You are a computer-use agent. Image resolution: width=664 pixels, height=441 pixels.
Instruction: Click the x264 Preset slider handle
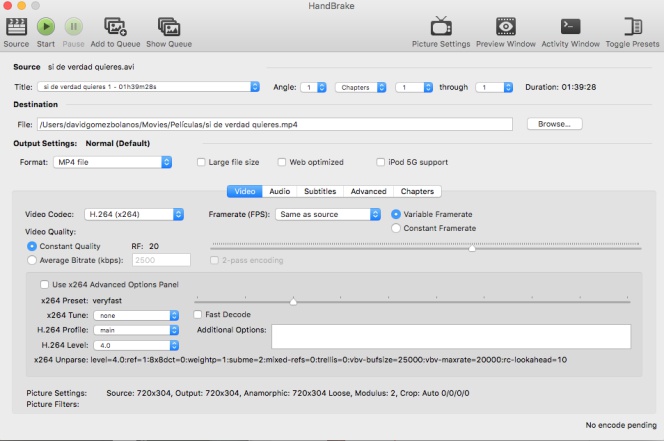[x=293, y=301]
